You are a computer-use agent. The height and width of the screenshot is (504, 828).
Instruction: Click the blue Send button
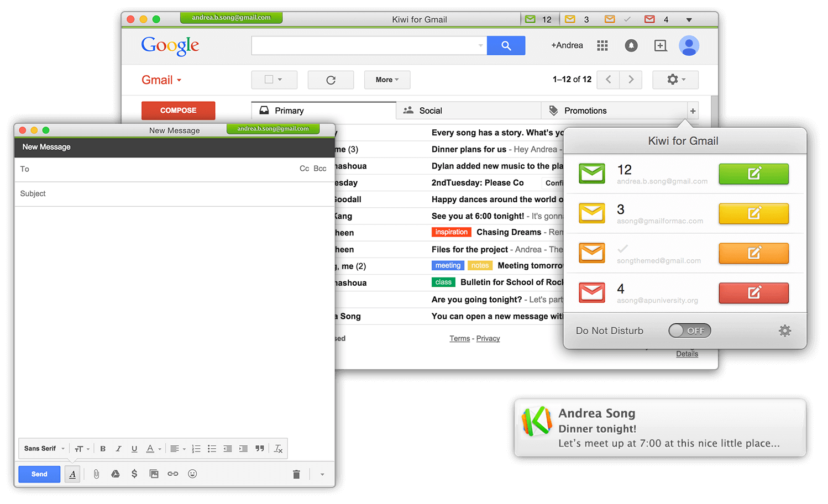pos(39,474)
